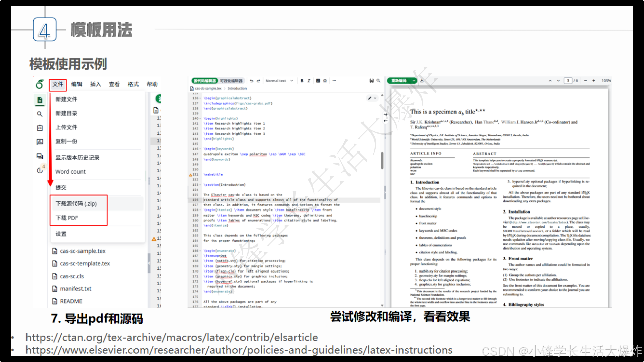Open the chat bubbles icon in sidebar
The width and height of the screenshot is (644, 362).
coord(40,156)
